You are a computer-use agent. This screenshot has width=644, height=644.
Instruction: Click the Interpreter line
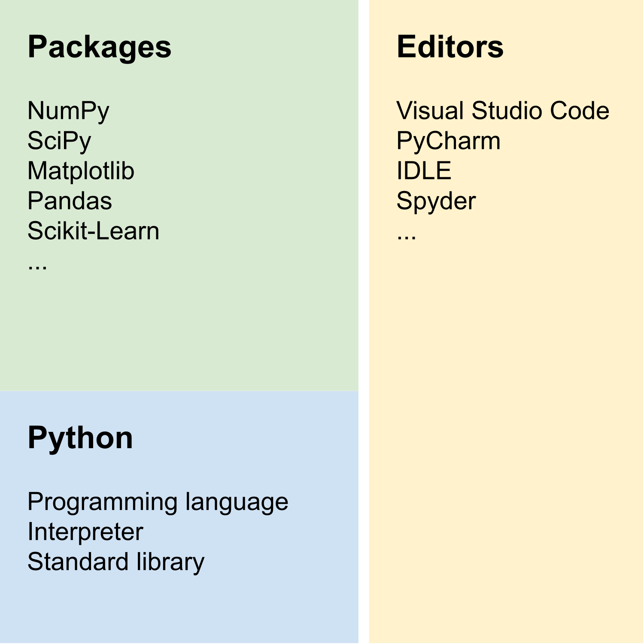(85, 532)
